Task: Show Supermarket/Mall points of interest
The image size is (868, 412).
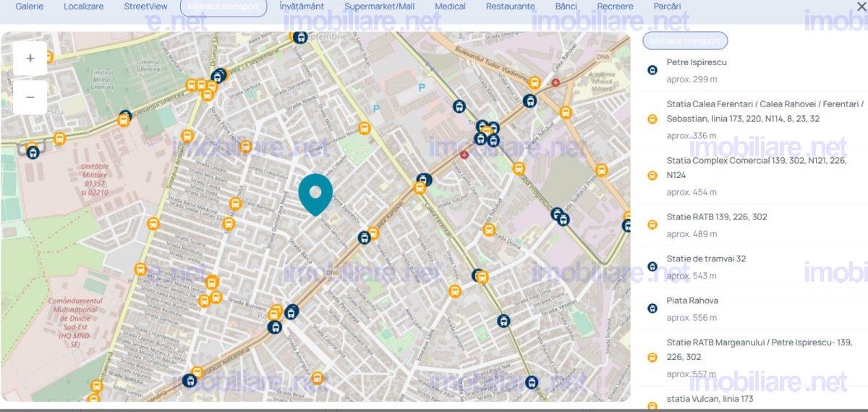Action: pos(380,7)
